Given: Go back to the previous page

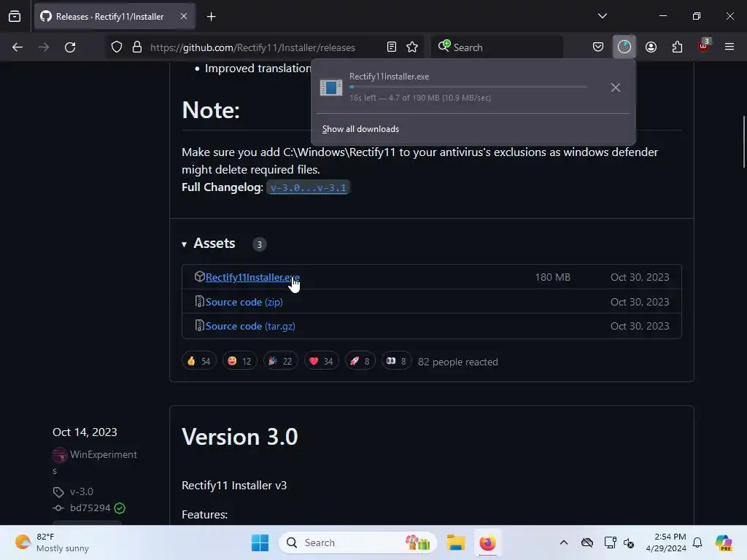Looking at the screenshot, I should click(x=18, y=47).
